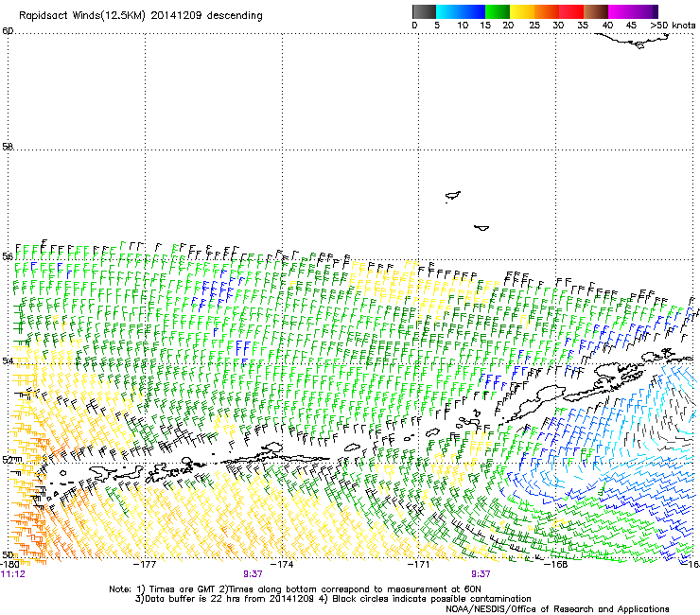Click the '40' legend scale number
The height and width of the screenshot is (615, 700).
pos(607,26)
